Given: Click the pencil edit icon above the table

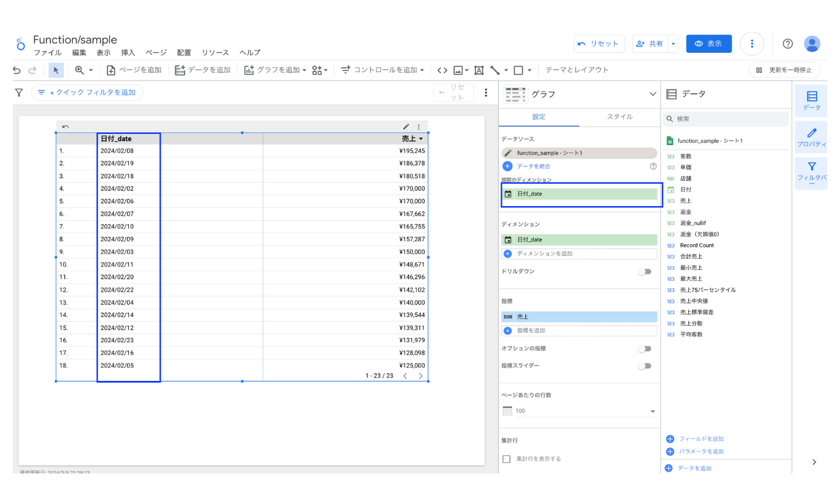Looking at the screenshot, I should [406, 127].
